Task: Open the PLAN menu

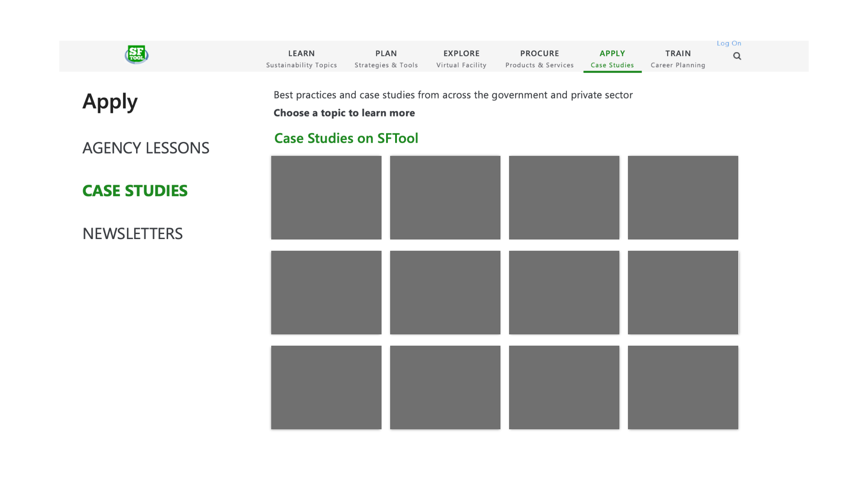Action: pos(386,53)
